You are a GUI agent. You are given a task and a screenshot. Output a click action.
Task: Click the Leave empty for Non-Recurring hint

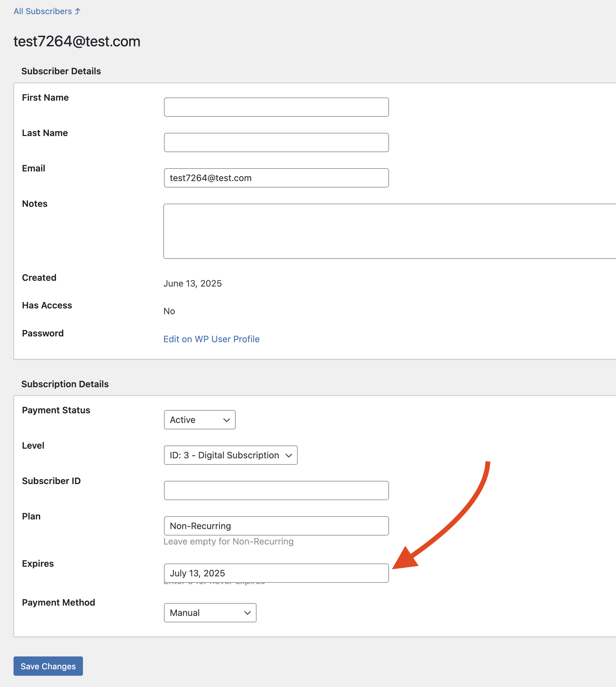(x=228, y=541)
